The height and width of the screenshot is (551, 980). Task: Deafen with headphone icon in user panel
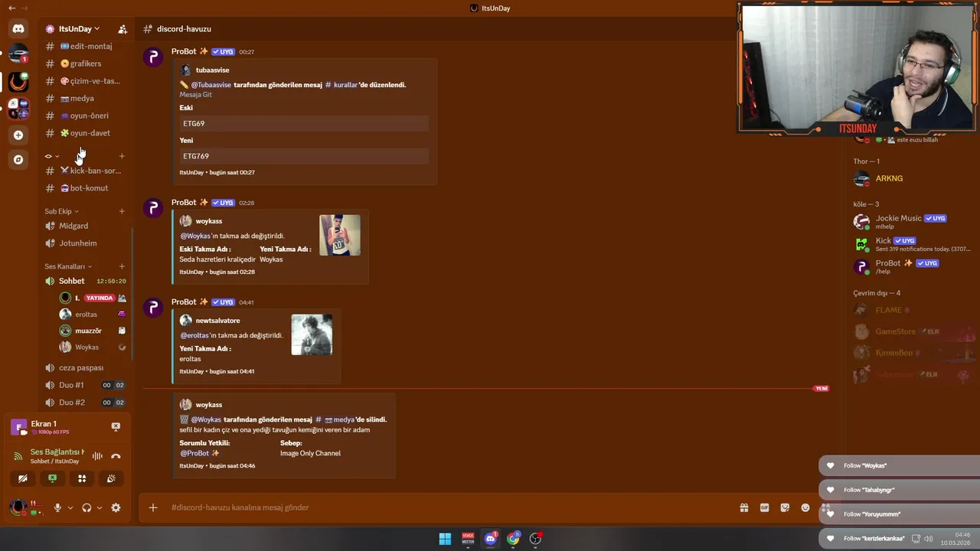click(87, 507)
